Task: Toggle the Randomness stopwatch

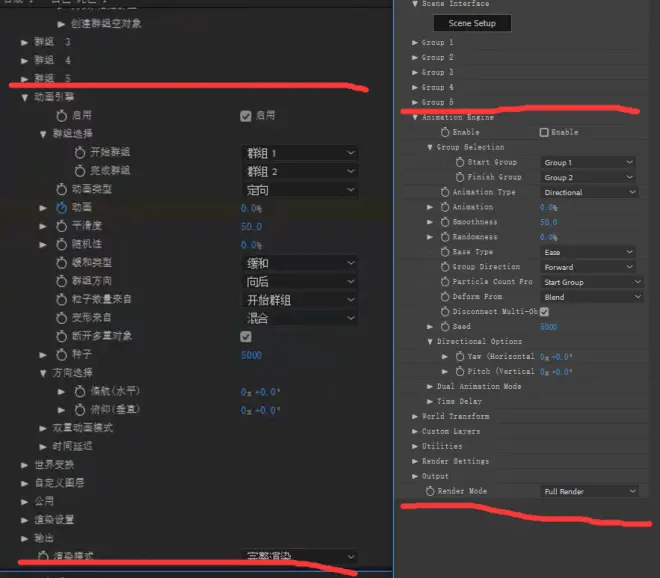Action: coord(445,237)
